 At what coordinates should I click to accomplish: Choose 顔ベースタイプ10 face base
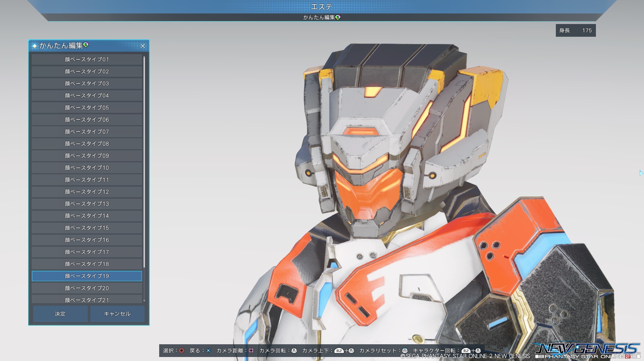coord(87,168)
